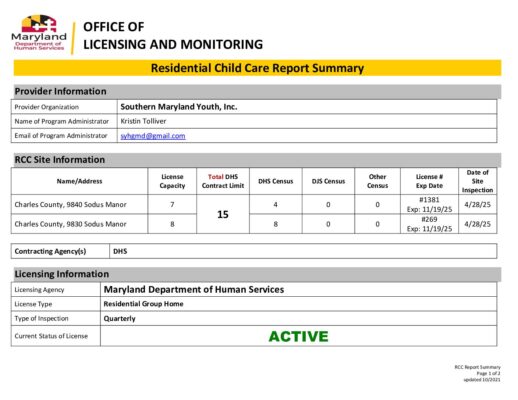Click the 4/28/25 date in 9830 row
This screenshot has width=518, height=400.
[477, 224]
